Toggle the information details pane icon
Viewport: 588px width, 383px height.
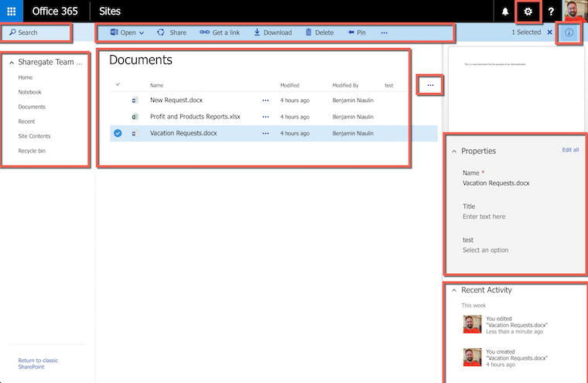coord(569,32)
